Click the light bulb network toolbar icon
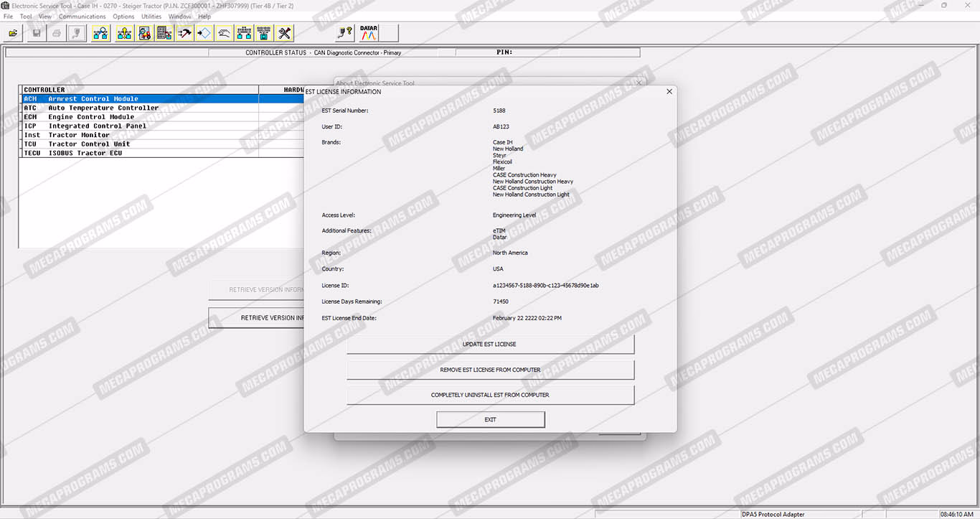The width and height of the screenshot is (980, 519). [x=125, y=33]
